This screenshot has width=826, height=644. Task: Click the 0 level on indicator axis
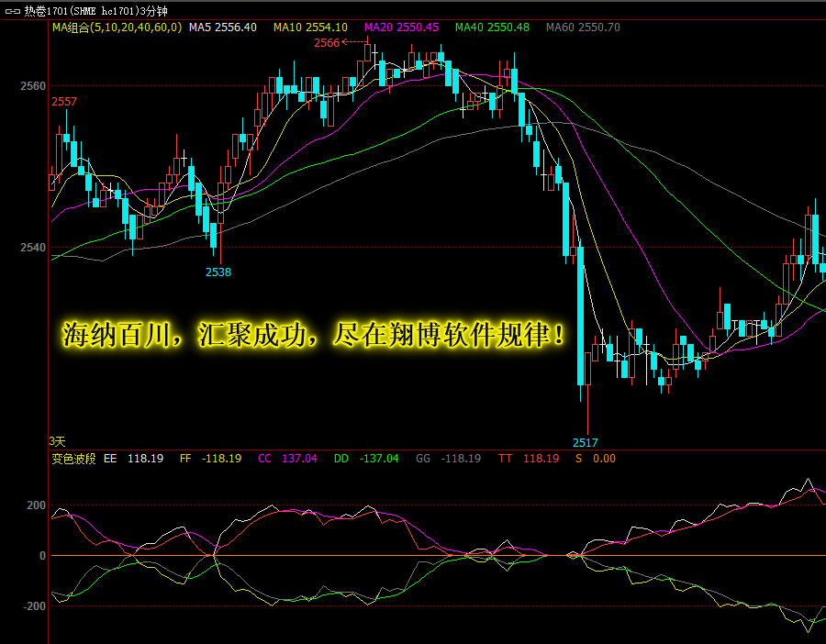click(x=42, y=556)
